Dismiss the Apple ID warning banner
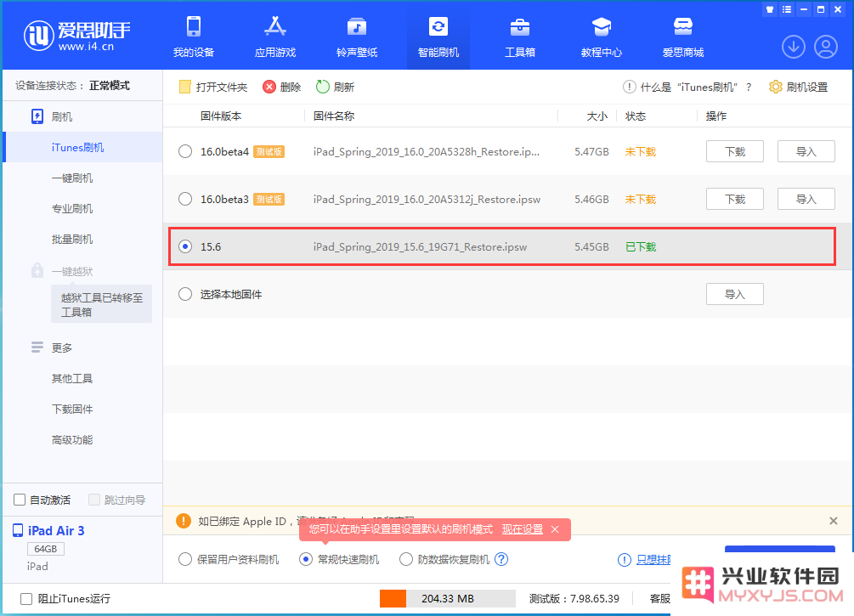Screen dimensions: 854x616 [834, 521]
